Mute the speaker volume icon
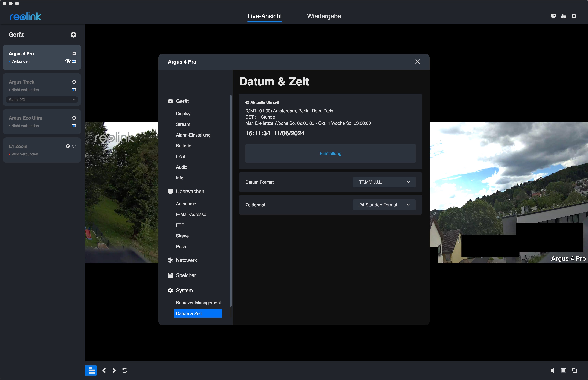This screenshot has width=588, height=380. (x=553, y=370)
